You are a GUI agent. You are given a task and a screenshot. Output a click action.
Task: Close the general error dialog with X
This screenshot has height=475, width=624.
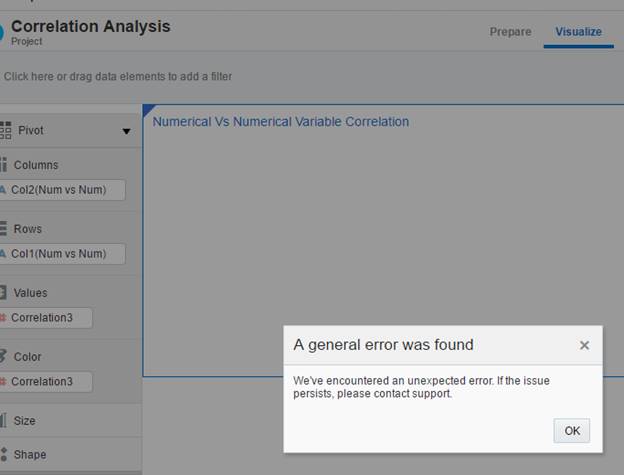(584, 345)
